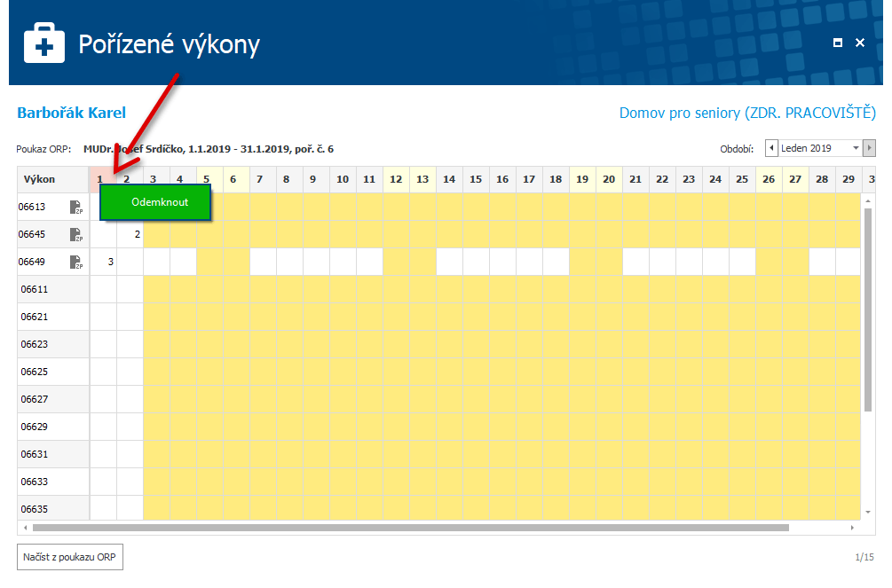Select the Výkon column header
This screenshot has width=892, height=588.
(53, 179)
